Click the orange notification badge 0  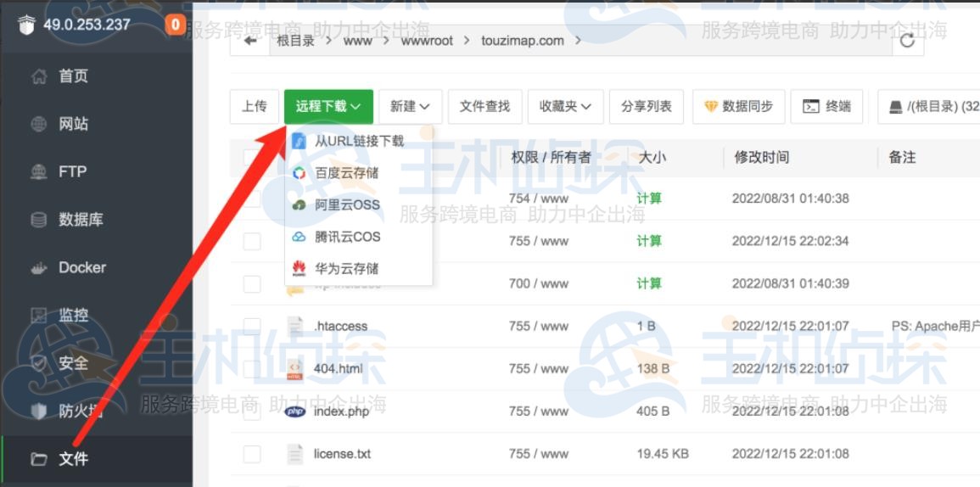[x=175, y=25]
